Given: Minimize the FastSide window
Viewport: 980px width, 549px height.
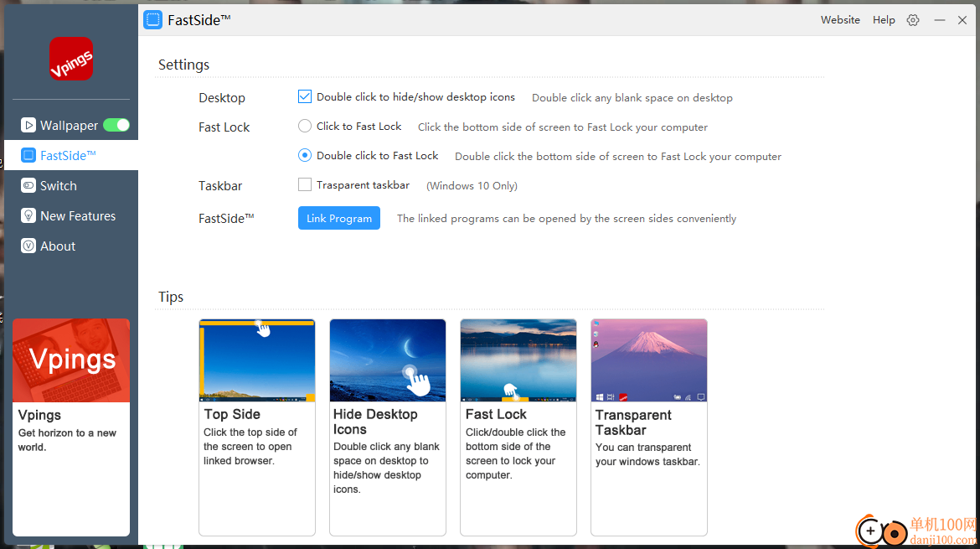Looking at the screenshot, I should tap(939, 20).
